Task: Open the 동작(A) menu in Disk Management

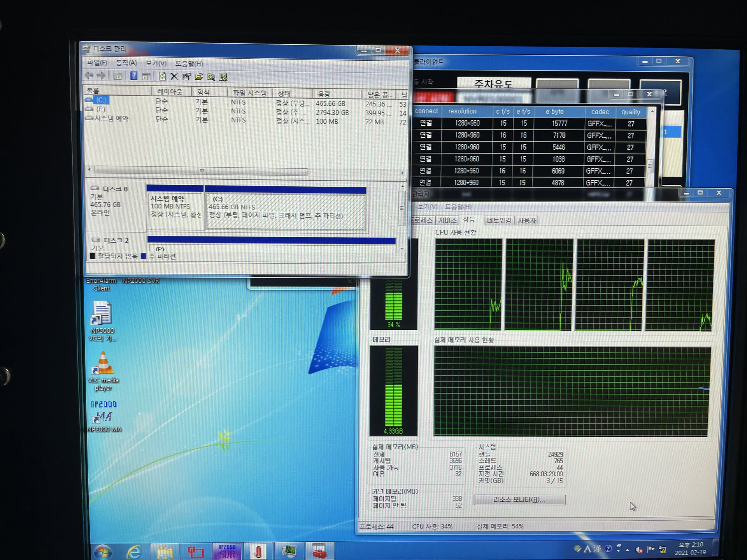Action: [126, 63]
